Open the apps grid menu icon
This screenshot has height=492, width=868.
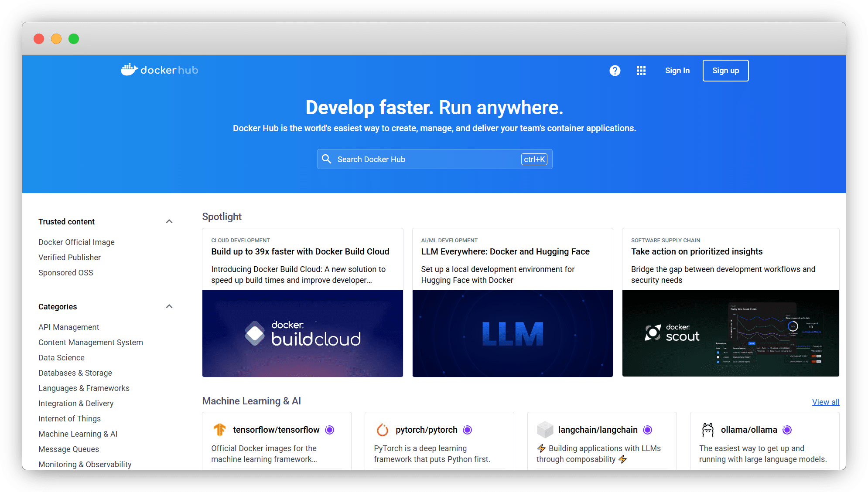(x=641, y=71)
